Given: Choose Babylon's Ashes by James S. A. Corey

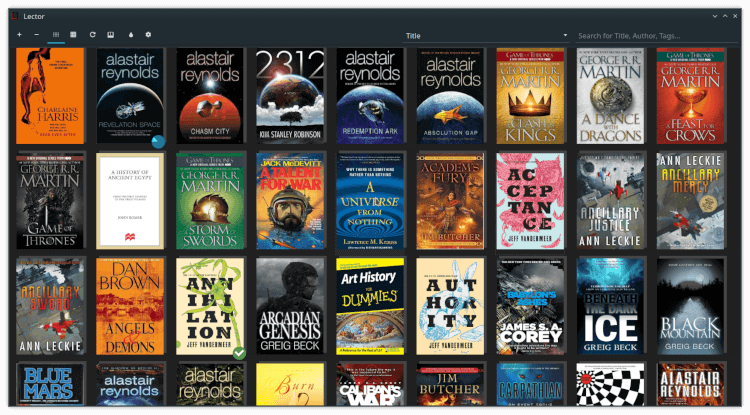Looking at the screenshot, I should [530, 306].
